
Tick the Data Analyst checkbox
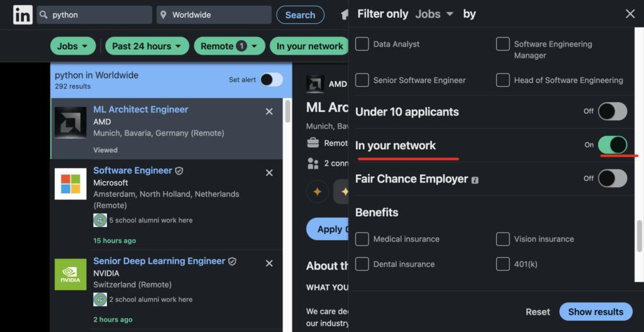362,44
